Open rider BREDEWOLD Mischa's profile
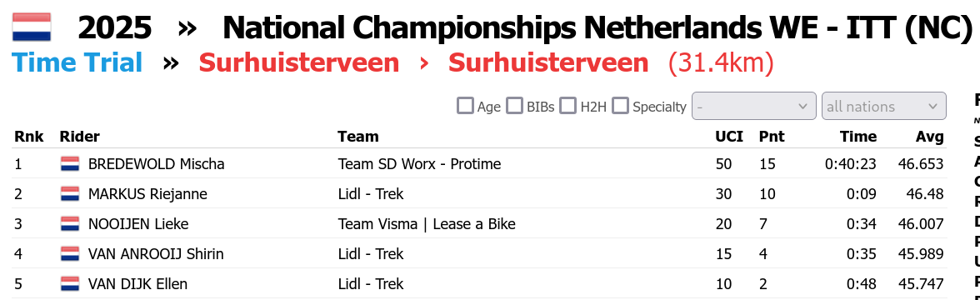This screenshot has height=300, width=980. pyautogui.click(x=157, y=164)
